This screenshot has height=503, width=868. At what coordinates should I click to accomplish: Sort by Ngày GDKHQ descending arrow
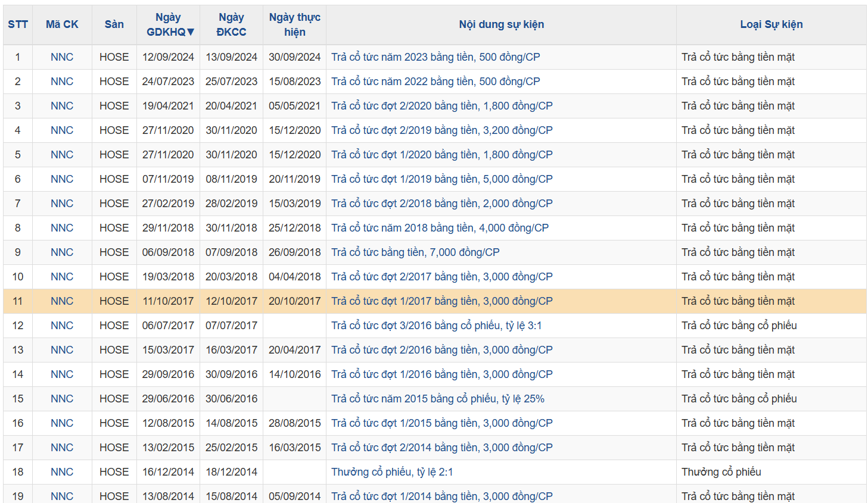pos(191,32)
